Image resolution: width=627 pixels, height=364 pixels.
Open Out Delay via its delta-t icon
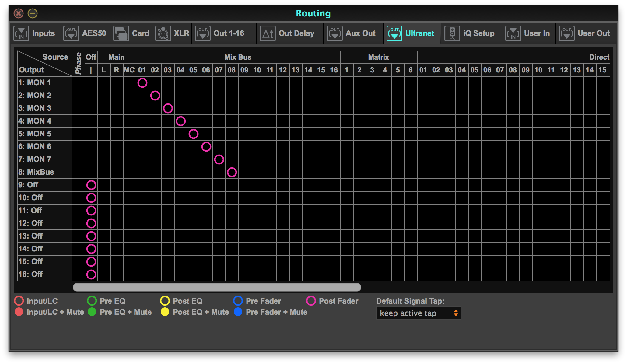[x=268, y=33]
